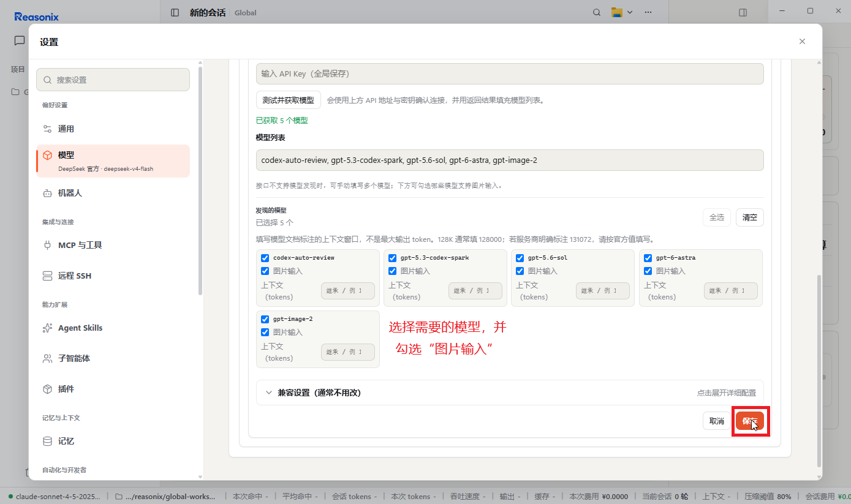Open 通用 settings section
This screenshot has height=504, width=851.
(x=113, y=129)
